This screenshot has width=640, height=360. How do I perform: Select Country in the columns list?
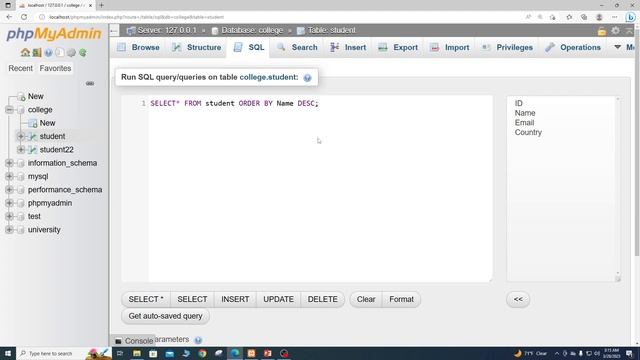tap(528, 133)
